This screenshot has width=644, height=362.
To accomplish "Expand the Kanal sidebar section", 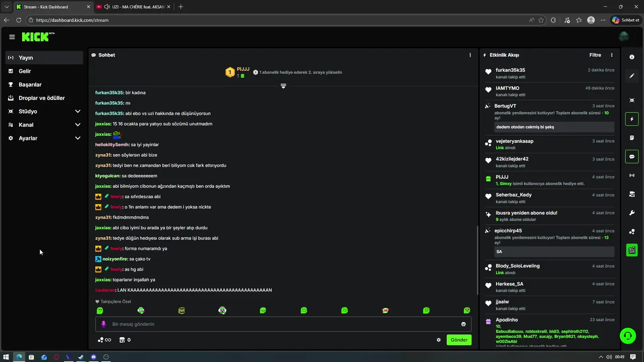I will point(44,125).
